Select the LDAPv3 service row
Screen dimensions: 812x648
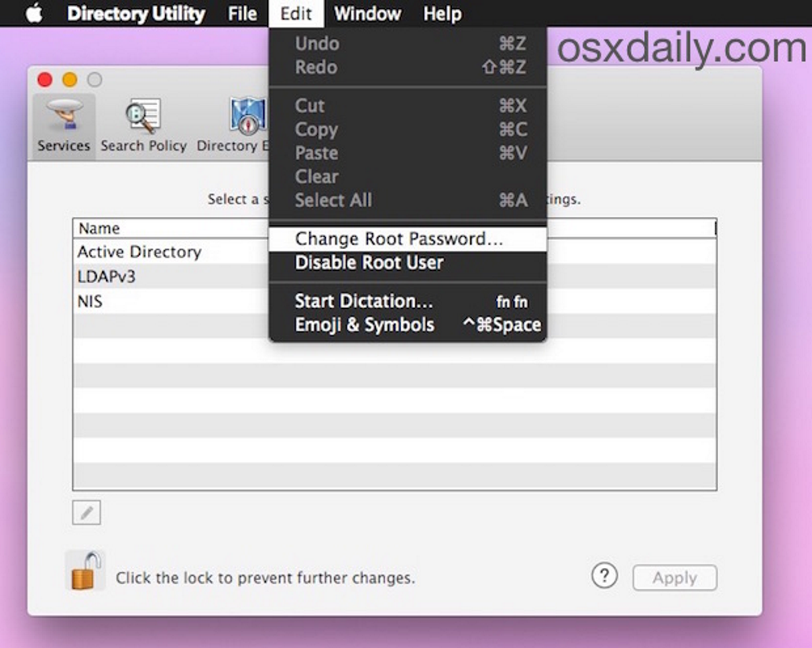click(106, 277)
